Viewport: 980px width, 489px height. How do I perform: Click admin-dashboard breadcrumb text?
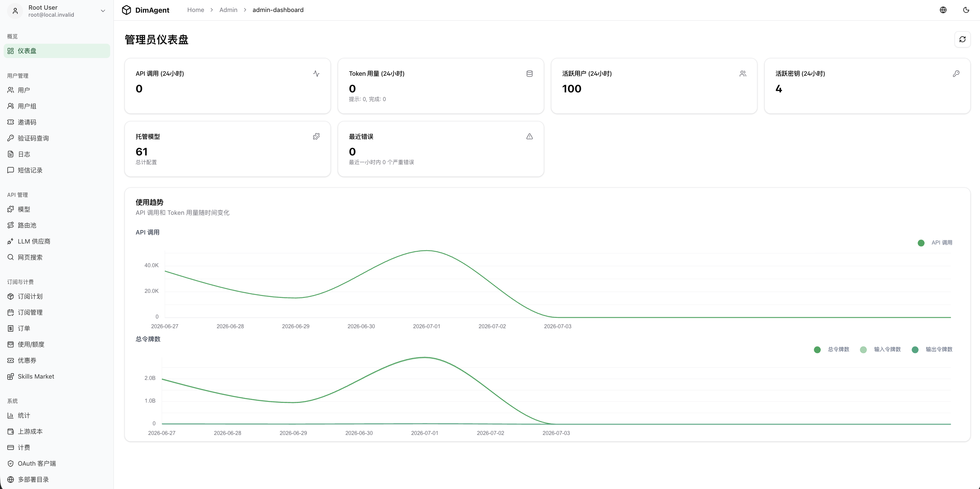(x=278, y=10)
